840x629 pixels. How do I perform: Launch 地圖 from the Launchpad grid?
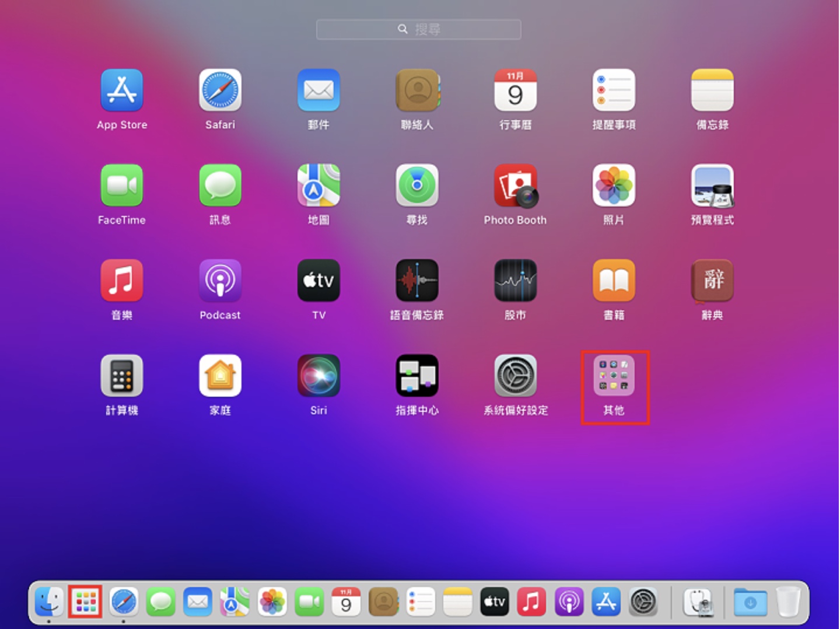click(x=318, y=186)
